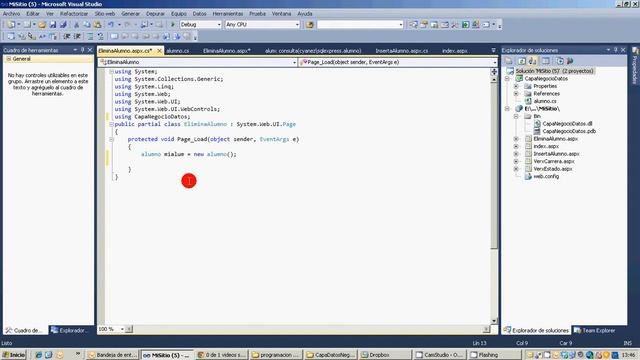Image resolution: width=640 pixels, height=360 pixels.
Task: Expand the EliminaAlumno.aspx tree node
Action: (516, 139)
